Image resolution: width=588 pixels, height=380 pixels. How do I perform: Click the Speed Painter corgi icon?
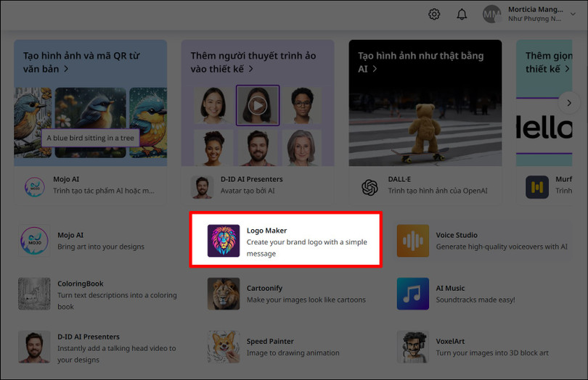(224, 347)
